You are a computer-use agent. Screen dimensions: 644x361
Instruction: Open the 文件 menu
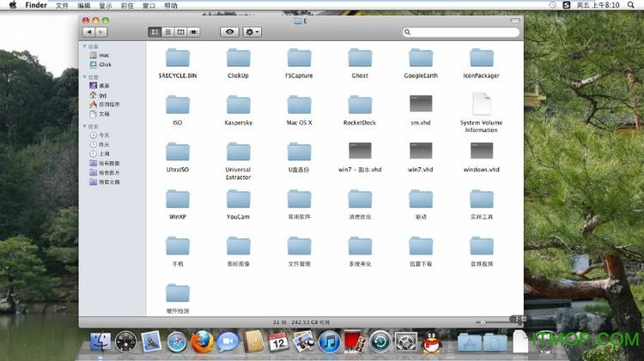coord(62,5)
